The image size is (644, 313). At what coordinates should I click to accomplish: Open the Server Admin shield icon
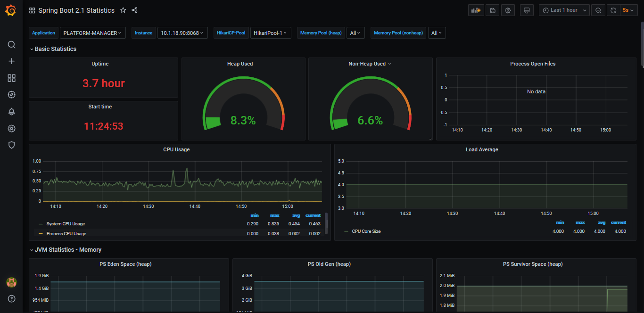[x=12, y=145]
